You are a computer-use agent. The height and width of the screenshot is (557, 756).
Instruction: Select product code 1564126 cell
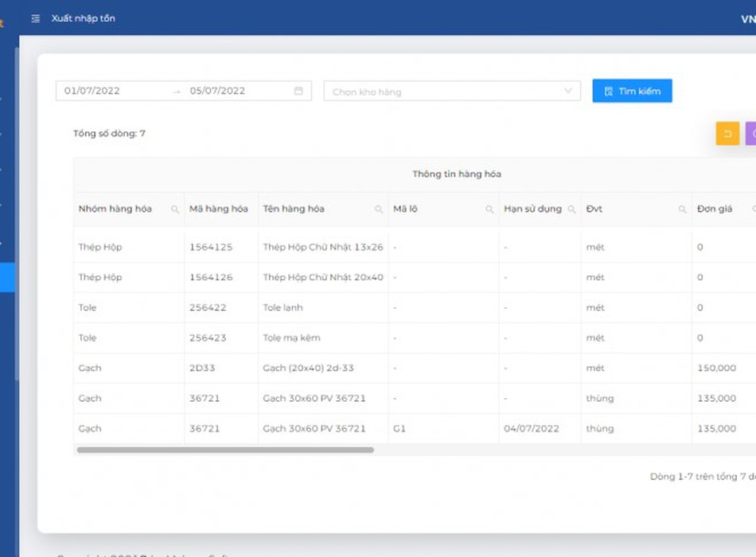[x=211, y=277]
